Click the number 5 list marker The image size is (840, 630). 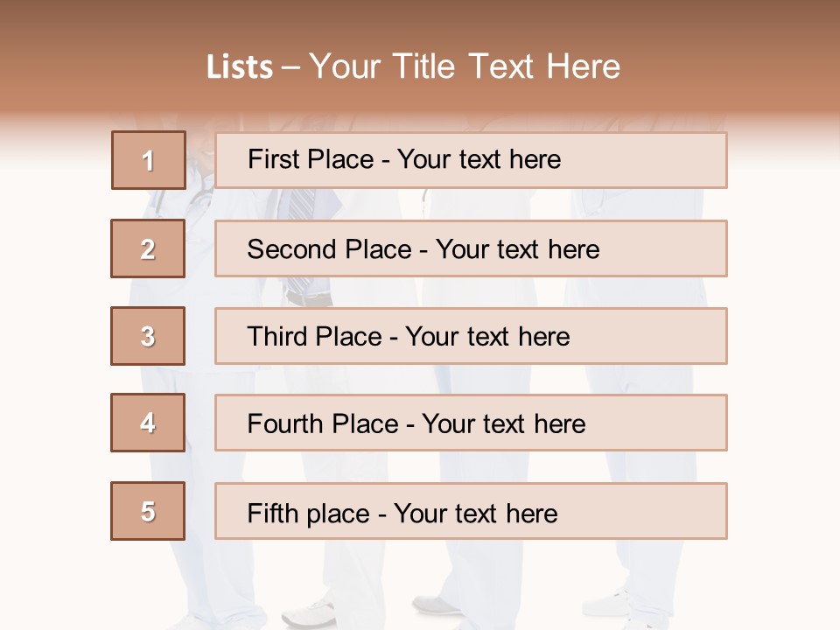tap(149, 511)
